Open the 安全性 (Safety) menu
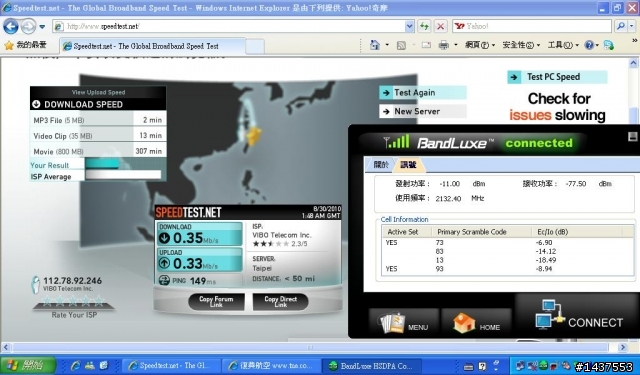Screen dimensions: 640x375 [521, 45]
